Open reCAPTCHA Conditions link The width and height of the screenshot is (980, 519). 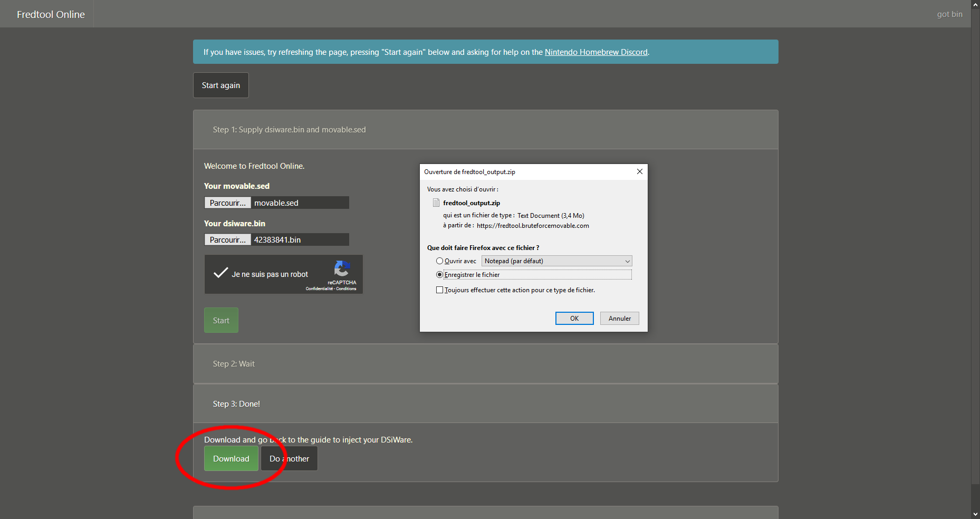point(346,289)
